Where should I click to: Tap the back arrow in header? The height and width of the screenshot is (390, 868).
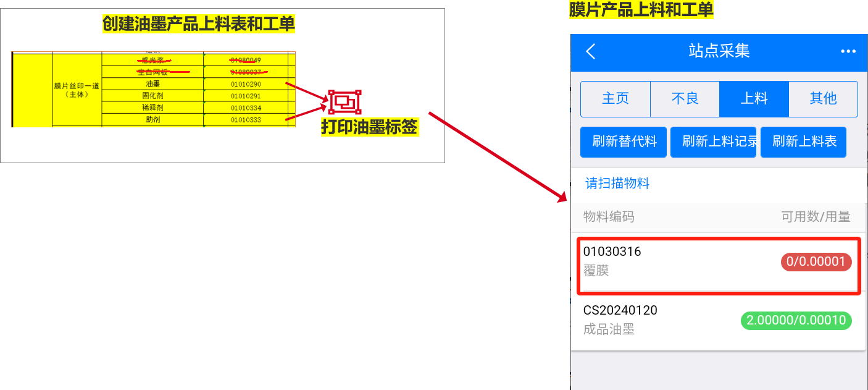pyautogui.click(x=591, y=51)
